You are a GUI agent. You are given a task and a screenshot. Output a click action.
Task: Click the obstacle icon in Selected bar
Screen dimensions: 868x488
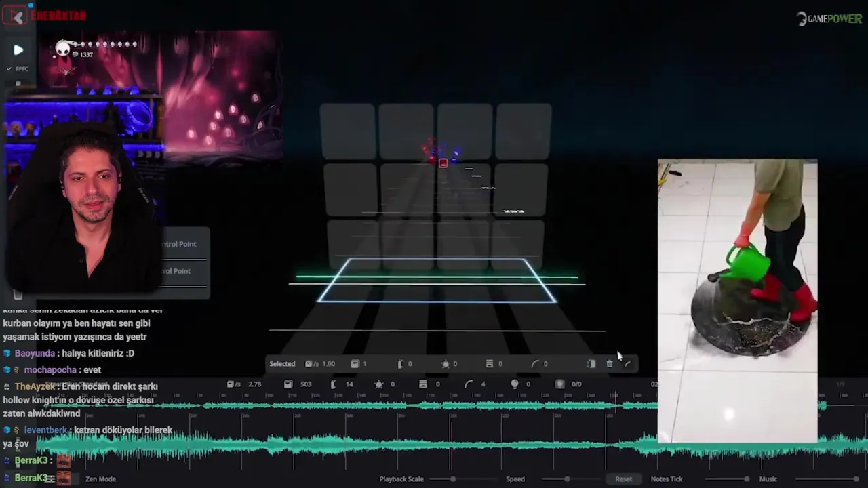[490, 364]
